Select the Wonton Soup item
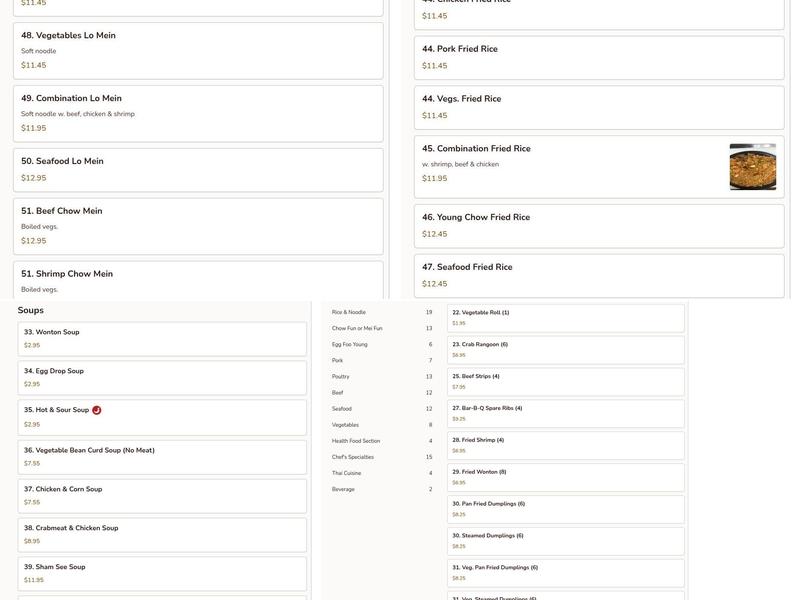The width and height of the screenshot is (800, 600). (162, 338)
